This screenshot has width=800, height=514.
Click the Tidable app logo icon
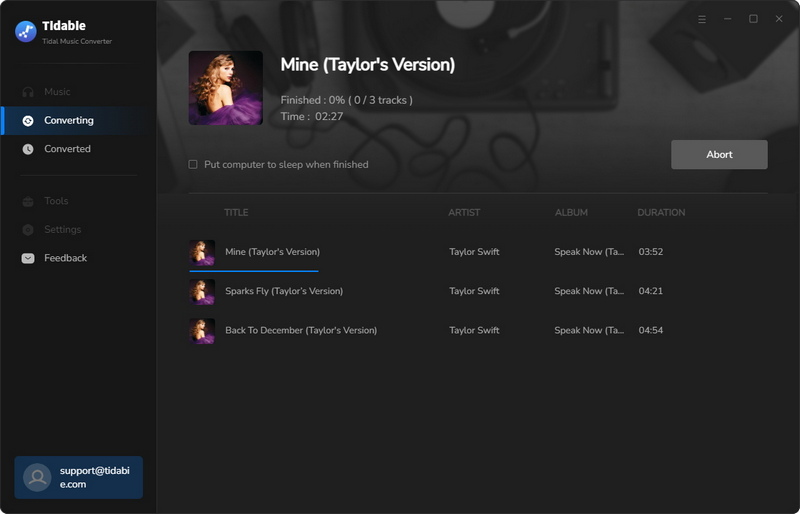(x=26, y=32)
